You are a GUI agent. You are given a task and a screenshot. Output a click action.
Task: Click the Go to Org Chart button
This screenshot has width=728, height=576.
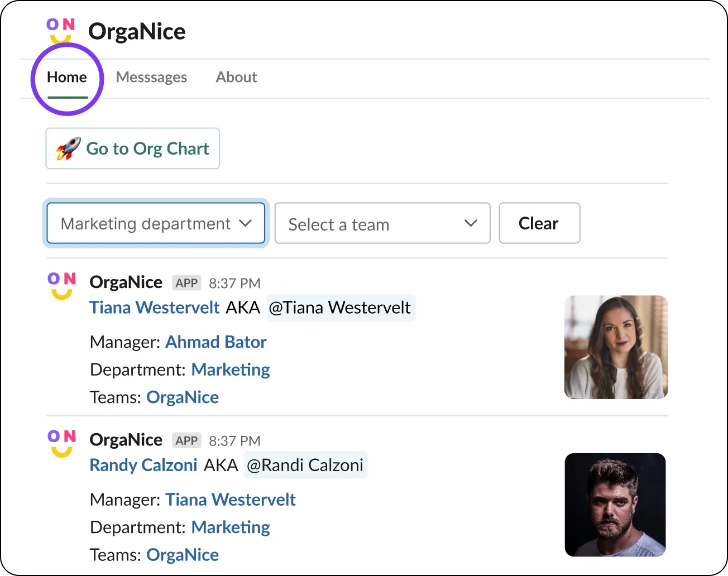click(133, 148)
